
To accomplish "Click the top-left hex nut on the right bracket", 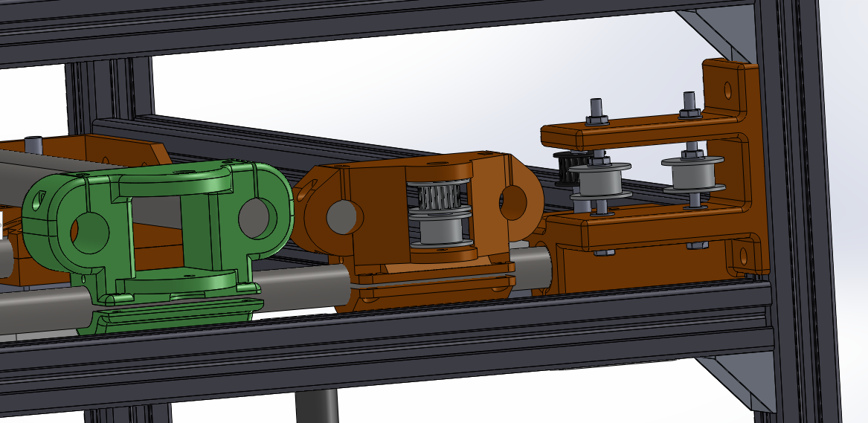I will pyautogui.click(x=597, y=120).
